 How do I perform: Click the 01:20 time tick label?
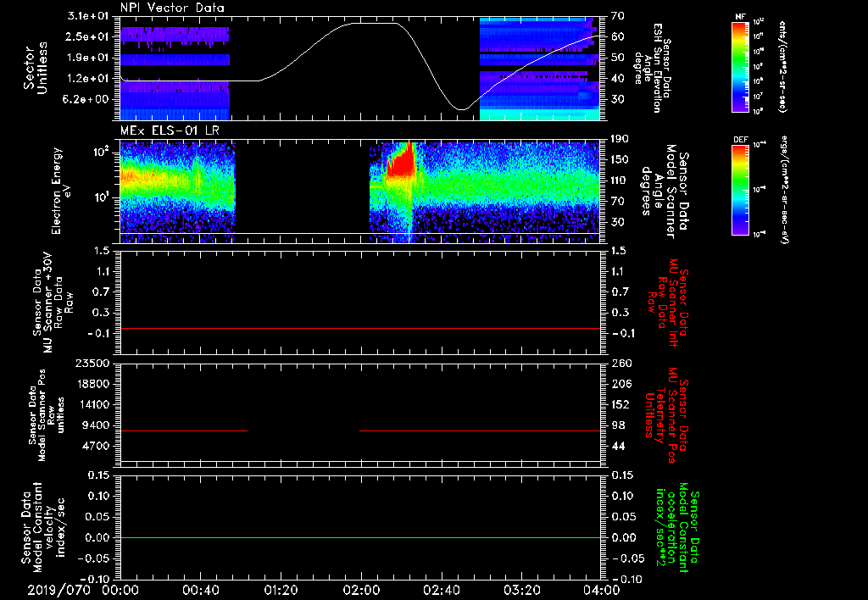coord(281,590)
